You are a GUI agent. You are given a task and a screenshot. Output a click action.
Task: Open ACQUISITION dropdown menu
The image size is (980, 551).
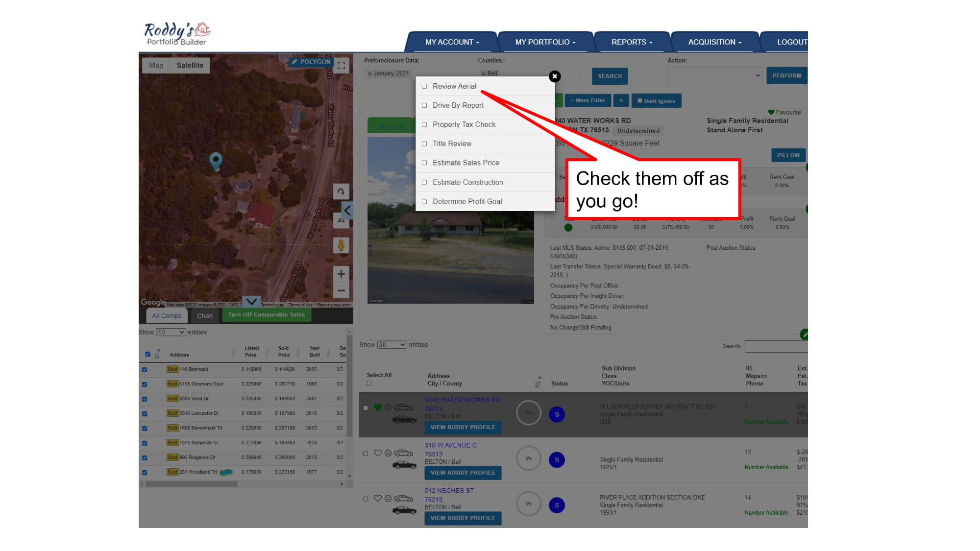coord(714,42)
